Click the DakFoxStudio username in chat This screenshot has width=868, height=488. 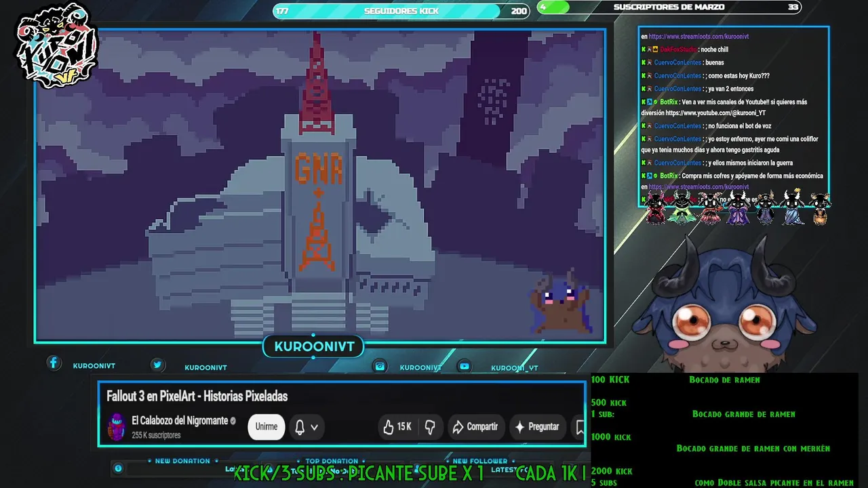click(679, 49)
